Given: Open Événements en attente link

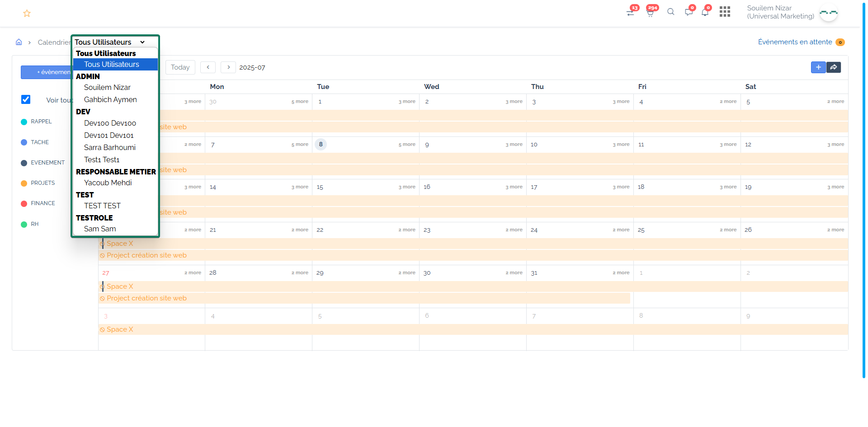Looking at the screenshot, I should click(x=795, y=42).
